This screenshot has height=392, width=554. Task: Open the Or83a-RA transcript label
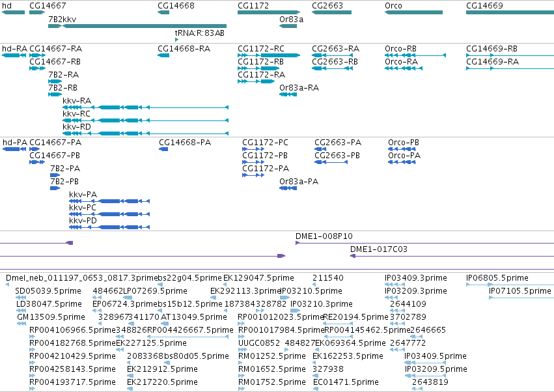point(299,88)
